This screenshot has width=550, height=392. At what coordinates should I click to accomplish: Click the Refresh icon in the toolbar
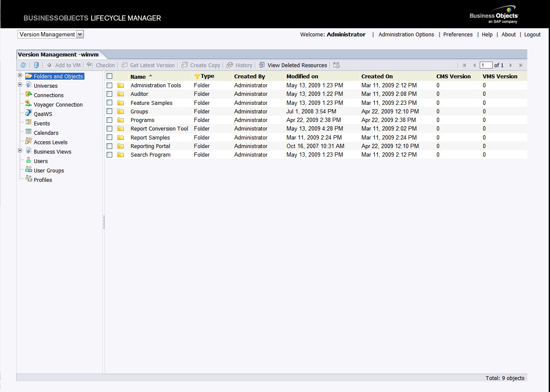point(23,65)
